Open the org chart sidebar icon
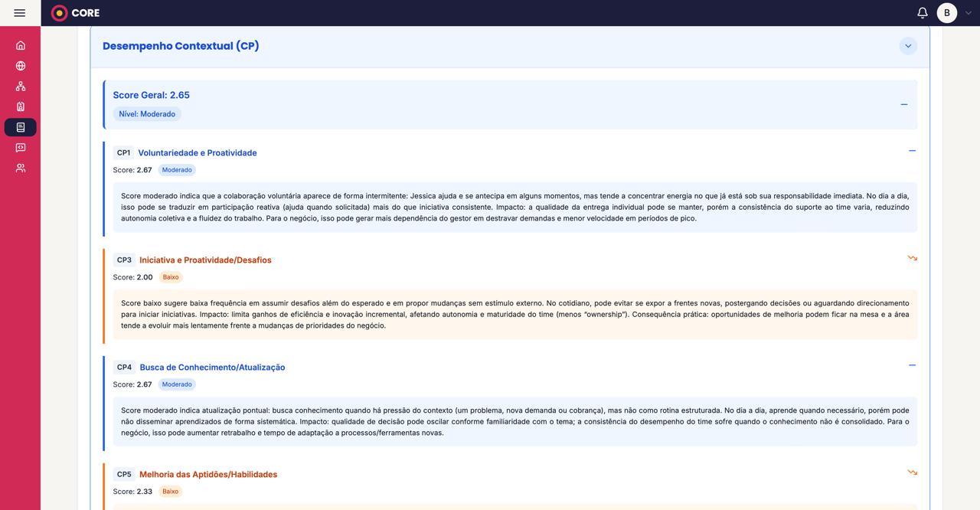This screenshot has width=980, height=510. coord(21,87)
